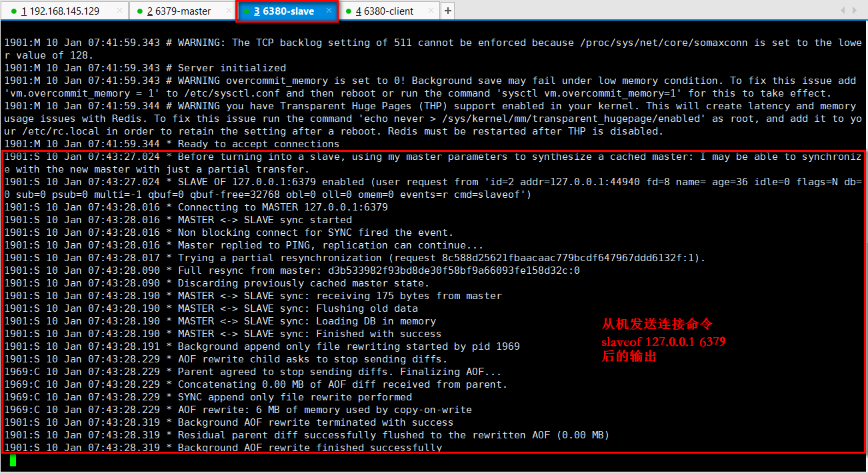The height and width of the screenshot is (473, 868).
Task: Click the 'Full resync from master' line
Action: [292, 270]
